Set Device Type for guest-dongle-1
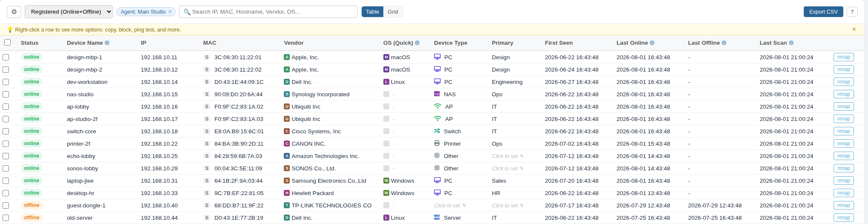 tap(450, 206)
